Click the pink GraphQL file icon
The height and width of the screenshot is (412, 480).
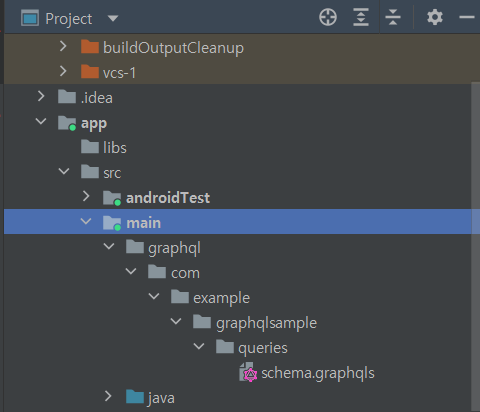click(248, 372)
